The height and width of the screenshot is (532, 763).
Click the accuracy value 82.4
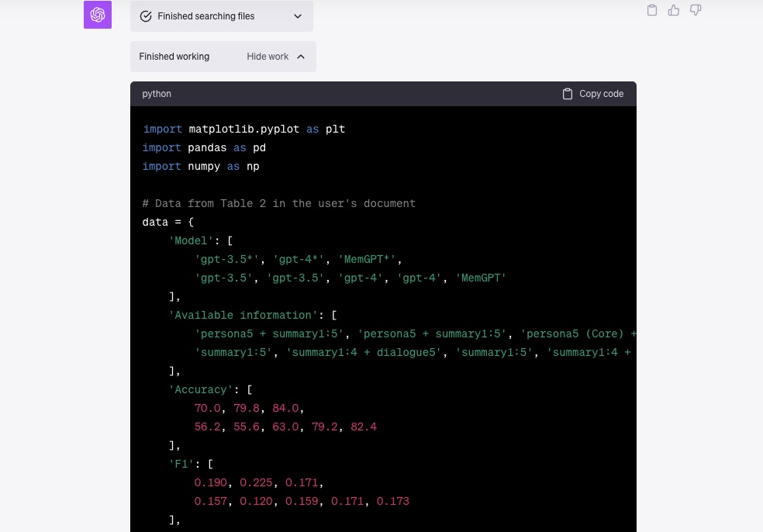tap(364, 427)
